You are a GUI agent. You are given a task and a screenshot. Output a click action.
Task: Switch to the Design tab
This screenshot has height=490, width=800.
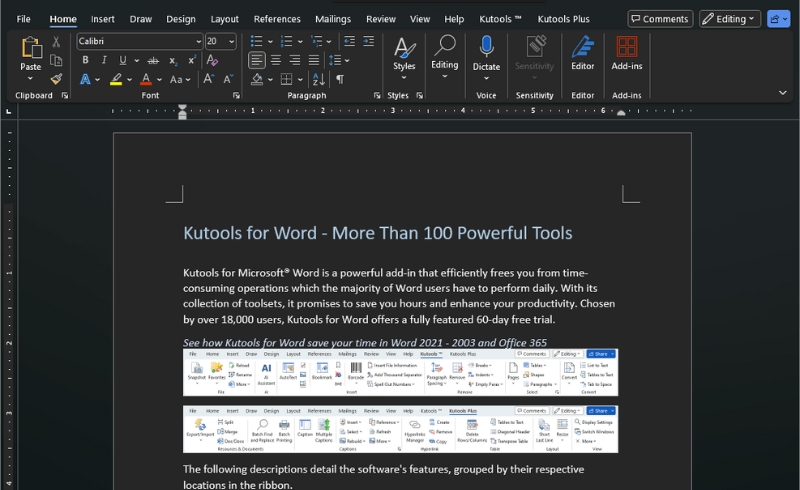181,19
